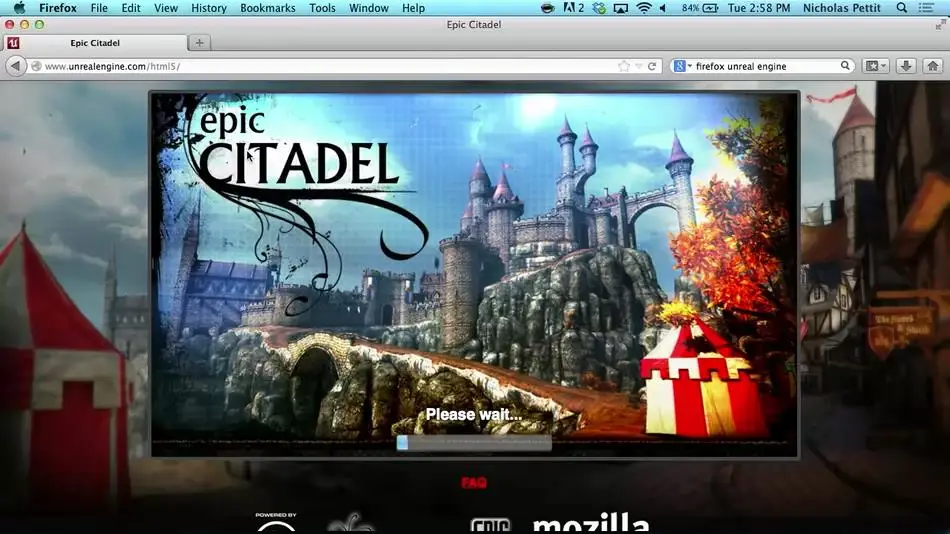The width and height of the screenshot is (950, 534).
Task: Click the Unreal favicon on the tab
Action: click(13, 42)
